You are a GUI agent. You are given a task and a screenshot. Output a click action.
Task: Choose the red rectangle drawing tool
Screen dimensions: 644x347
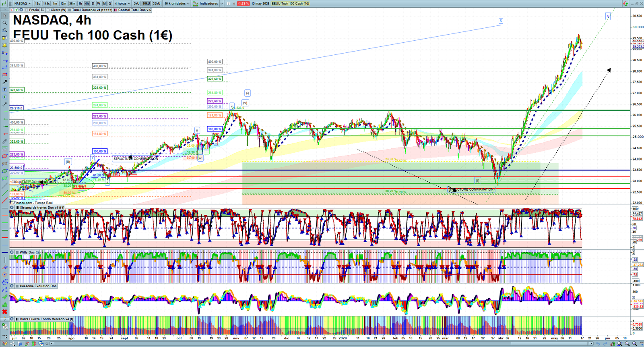click(4, 75)
